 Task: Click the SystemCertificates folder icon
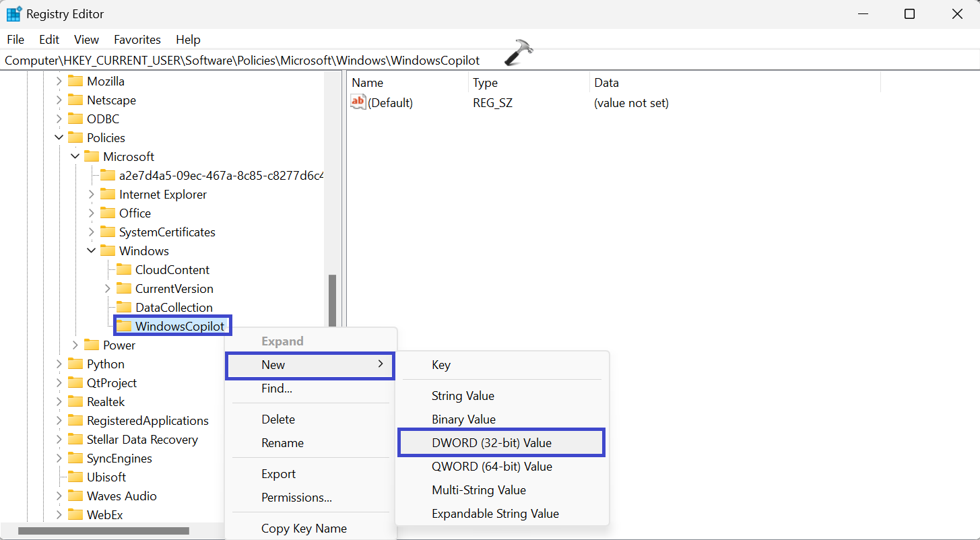[x=108, y=232]
